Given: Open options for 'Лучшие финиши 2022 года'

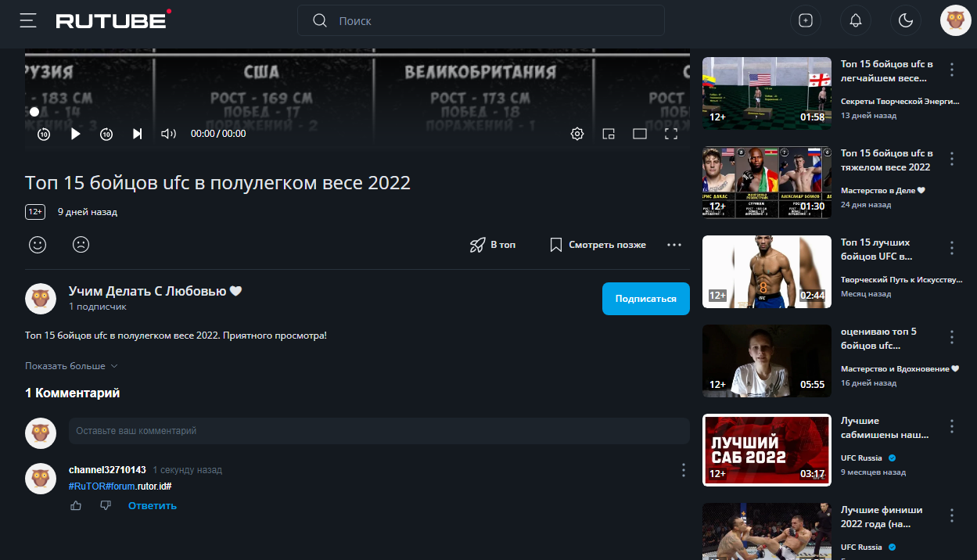Looking at the screenshot, I should tap(952, 515).
